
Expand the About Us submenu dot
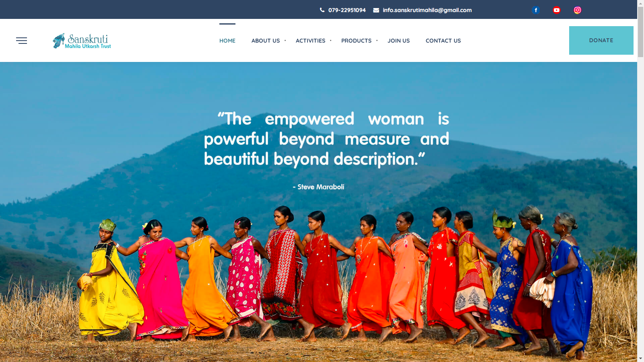285,40
